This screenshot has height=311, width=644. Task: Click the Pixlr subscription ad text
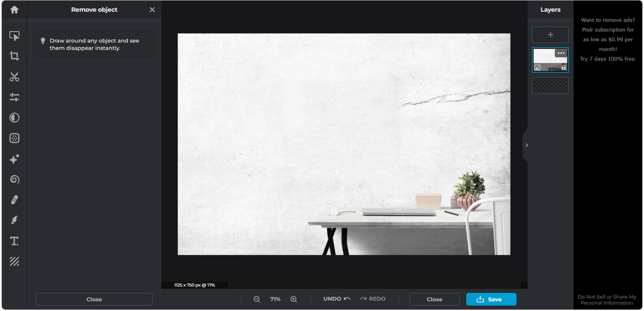point(608,40)
